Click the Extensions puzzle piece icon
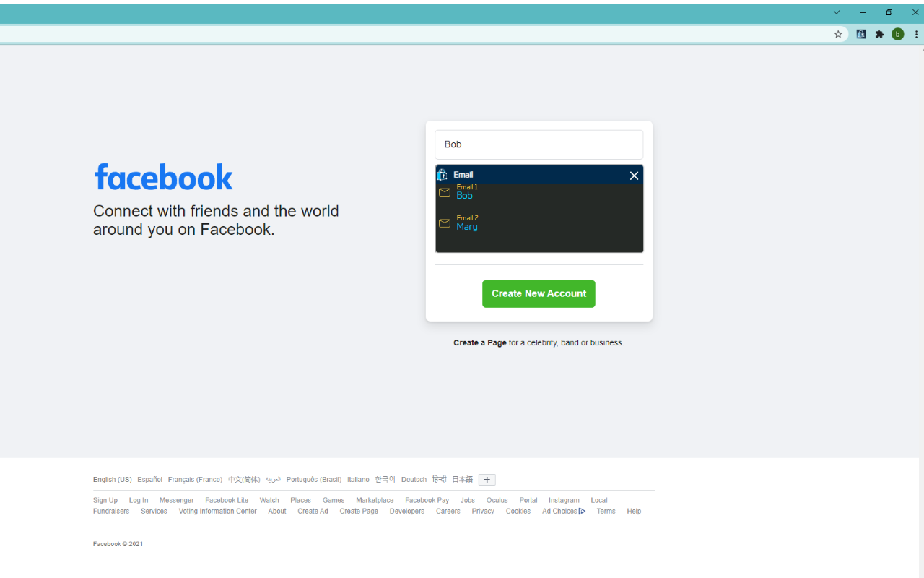 (879, 34)
